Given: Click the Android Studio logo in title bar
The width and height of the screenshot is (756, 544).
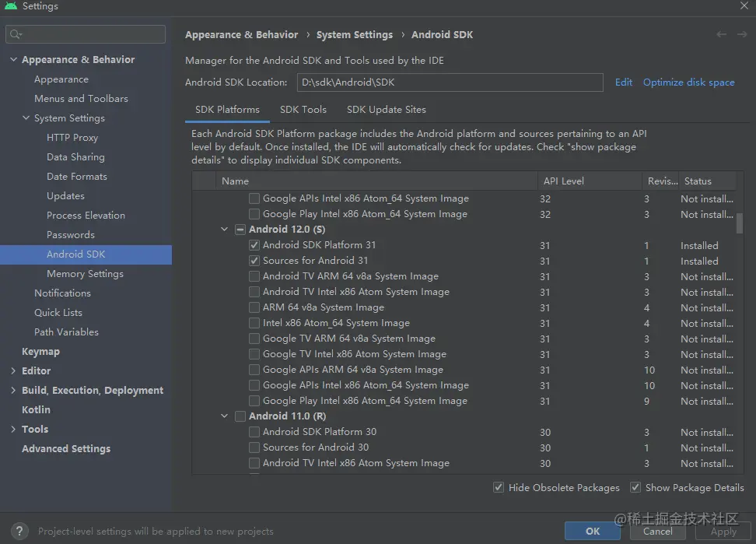Looking at the screenshot, I should 11,5.
